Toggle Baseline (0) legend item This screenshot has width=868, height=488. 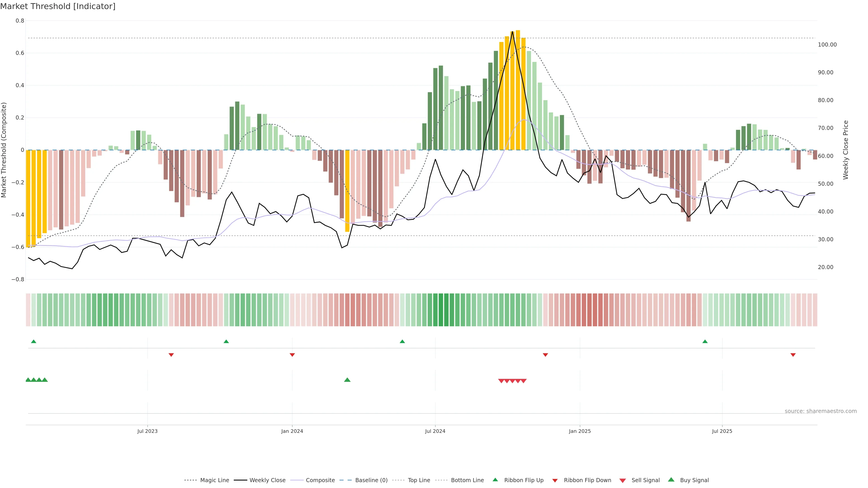pyautogui.click(x=371, y=480)
